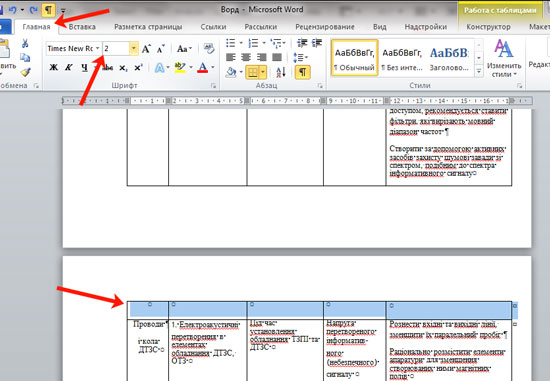Viewport: 550px width, 381px height.
Task: Toggle bold (Ж) formatting
Action: click(x=53, y=68)
